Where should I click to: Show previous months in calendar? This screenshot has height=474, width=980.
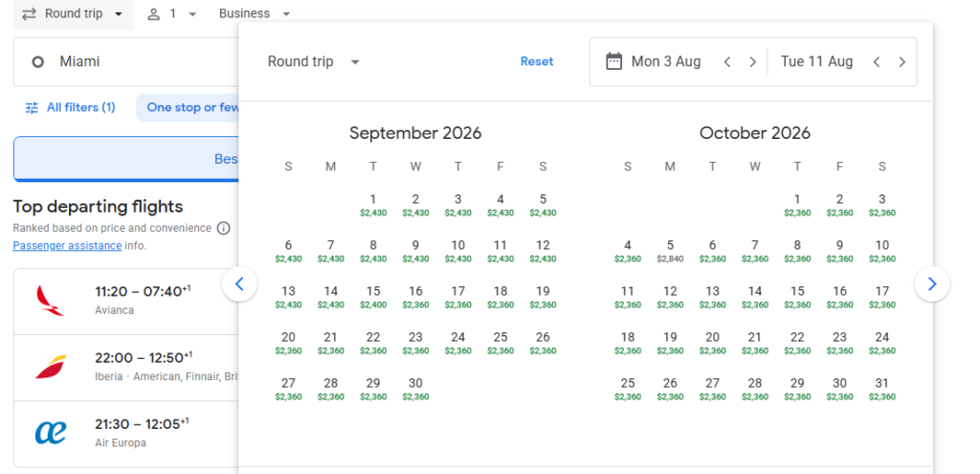tap(239, 283)
